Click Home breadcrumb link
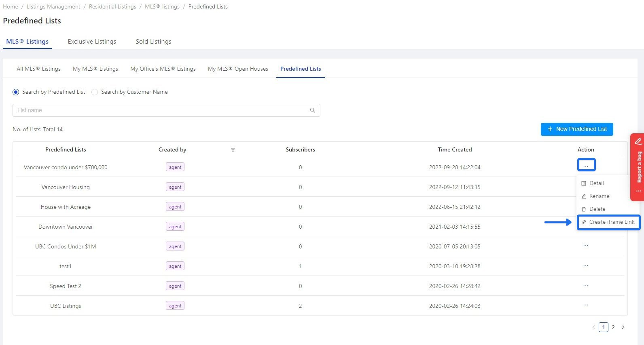Image resolution: width=644 pixels, height=345 pixels. coord(11,6)
